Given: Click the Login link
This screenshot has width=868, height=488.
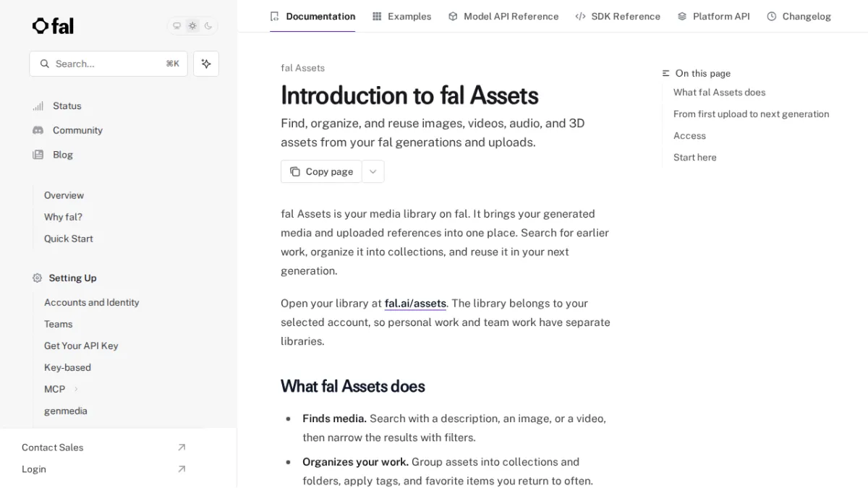Looking at the screenshot, I should coord(33,469).
